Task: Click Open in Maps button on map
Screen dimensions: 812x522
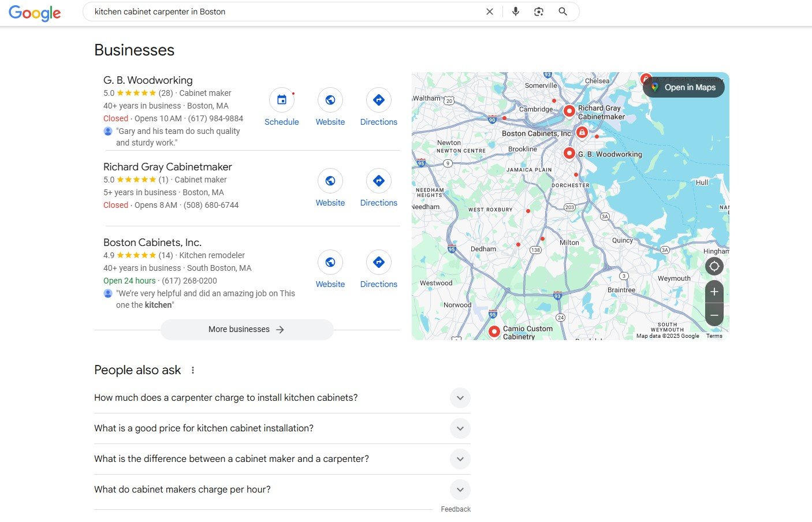Action: [684, 87]
